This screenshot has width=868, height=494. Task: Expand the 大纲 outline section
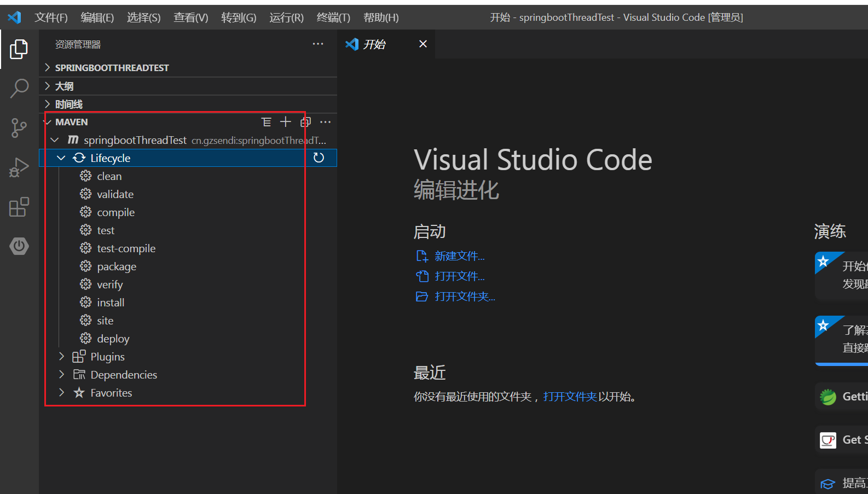47,86
